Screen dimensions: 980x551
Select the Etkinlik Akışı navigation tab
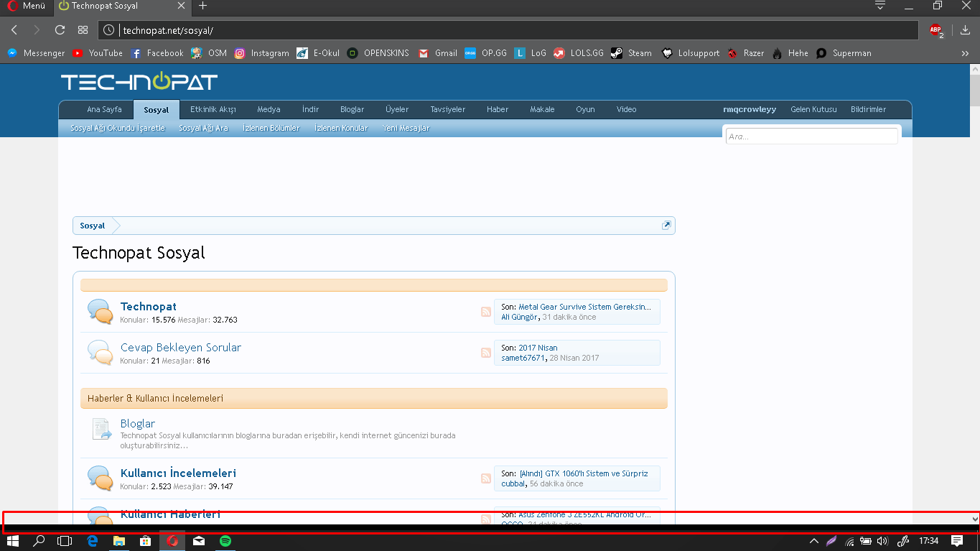(213, 110)
